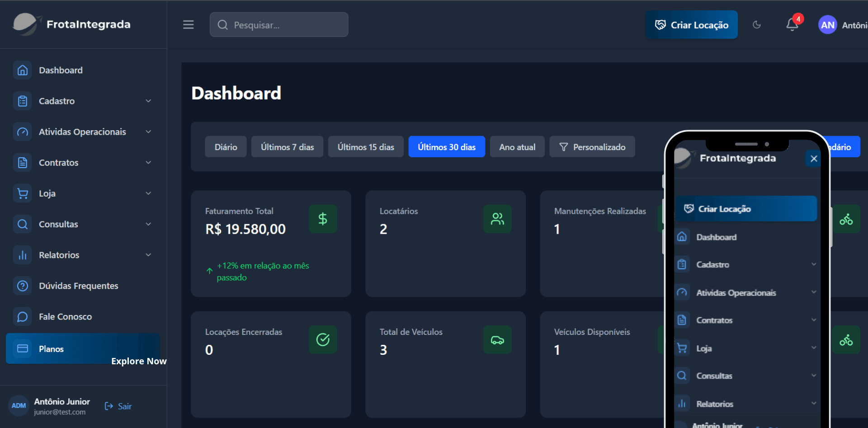The width and height of the screenshot is (868, 428).
Task: Click the car icon on Total de Veículos
Action: 497,340
